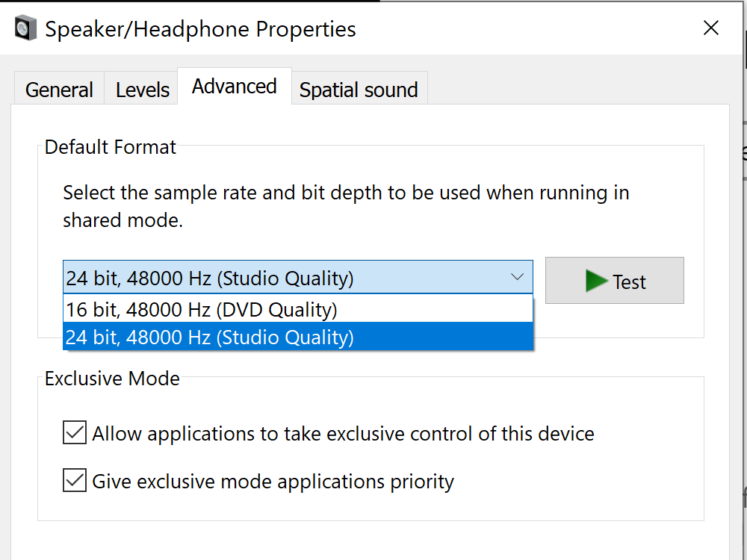Switch to the General tab
The width and height of the screenshot is (747, 560).
pyautogui.click(x=59, y=90)
